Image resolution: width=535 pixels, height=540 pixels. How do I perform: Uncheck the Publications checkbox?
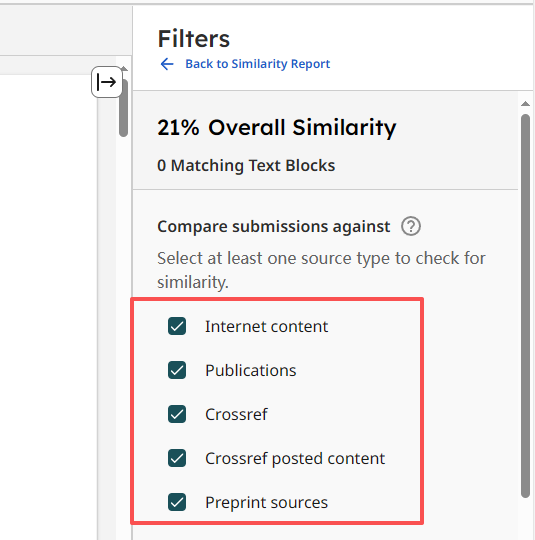point(177,370)
